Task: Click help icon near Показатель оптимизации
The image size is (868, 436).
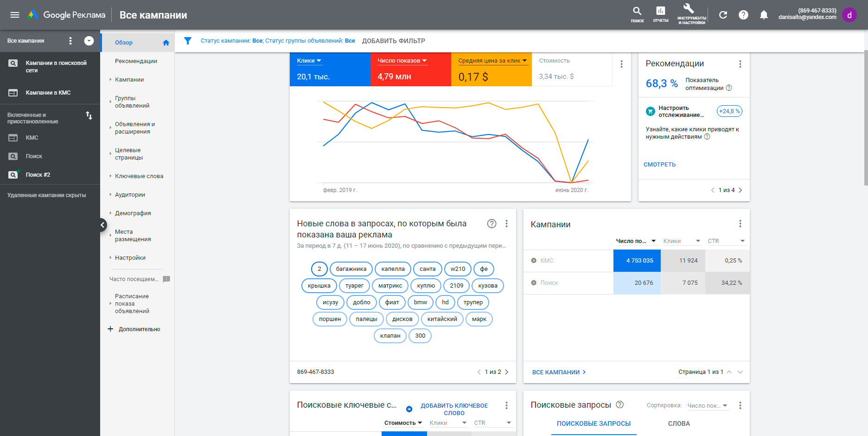Action: point(729,88)
